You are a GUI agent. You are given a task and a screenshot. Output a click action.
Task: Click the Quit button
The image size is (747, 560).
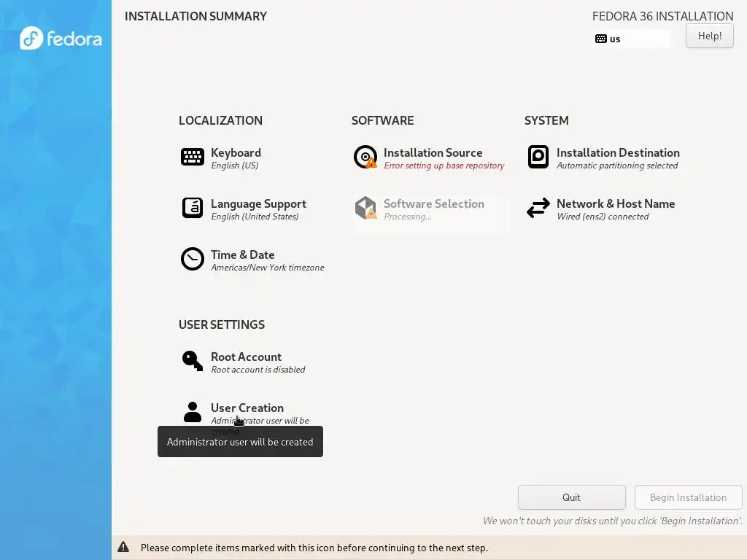pyautogui.click(x=572, y=497)
